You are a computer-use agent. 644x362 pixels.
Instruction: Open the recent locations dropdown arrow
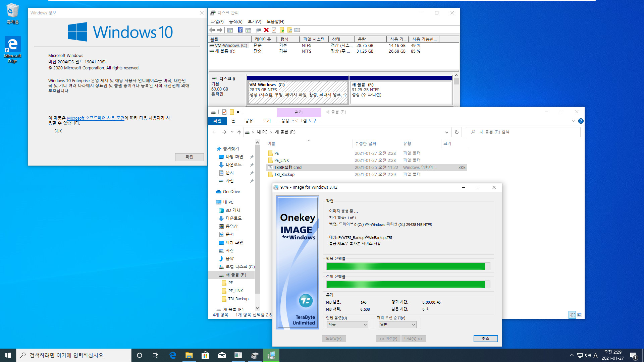(x=232, y=132)
